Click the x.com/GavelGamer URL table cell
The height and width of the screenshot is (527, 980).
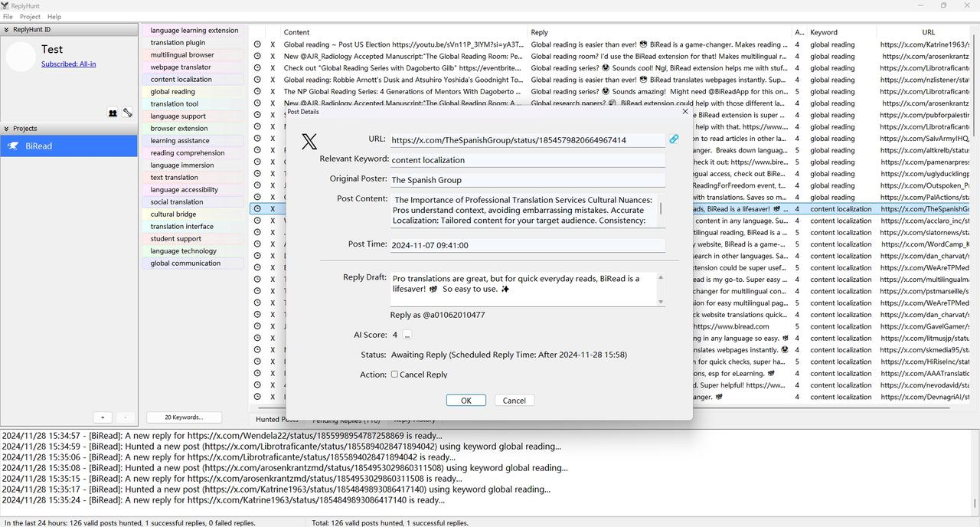[924, 326]
